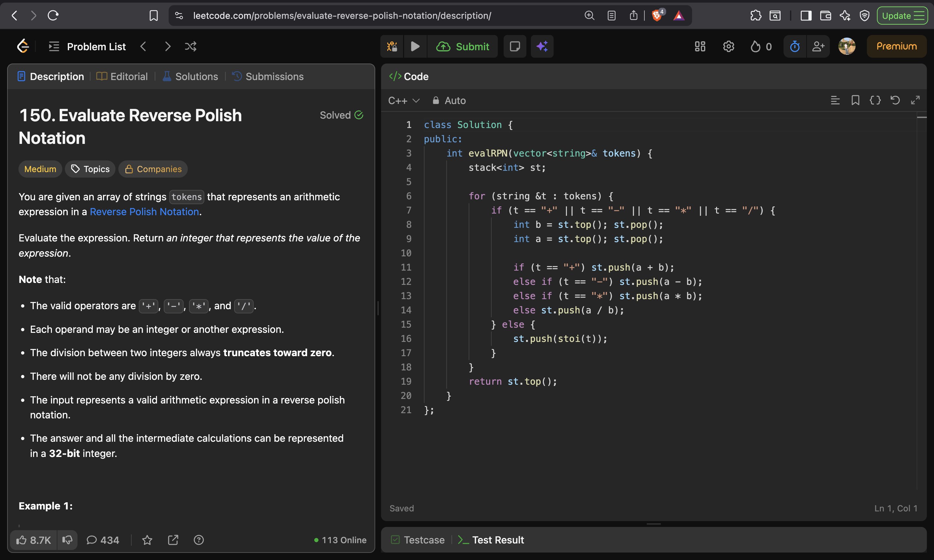Format code with the braces icon

click(x=875, y=100)
